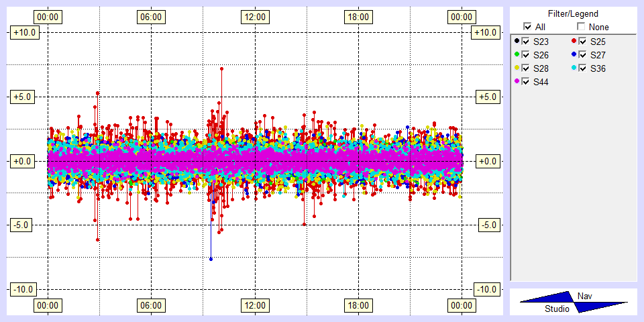Click the Nav Studio logo
The height and width of the screenshot is (322, 644).
coord(574,302)
